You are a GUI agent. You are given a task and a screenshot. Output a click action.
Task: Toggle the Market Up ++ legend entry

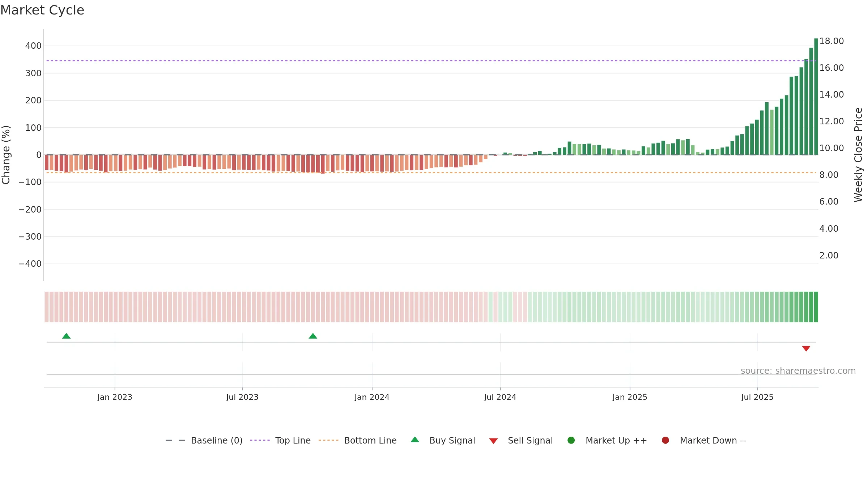pyautogui.click(x=607, y=440)
